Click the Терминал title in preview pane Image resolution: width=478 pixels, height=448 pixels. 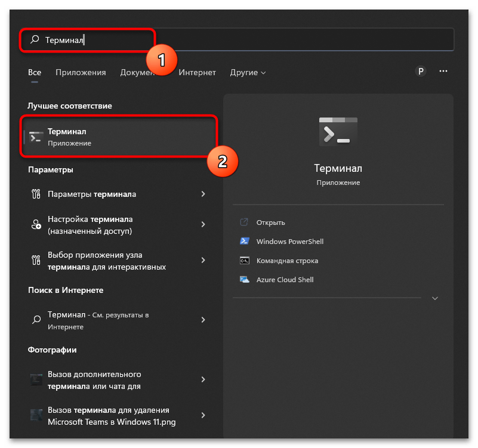pyautogui.click(x=338, y=168)
